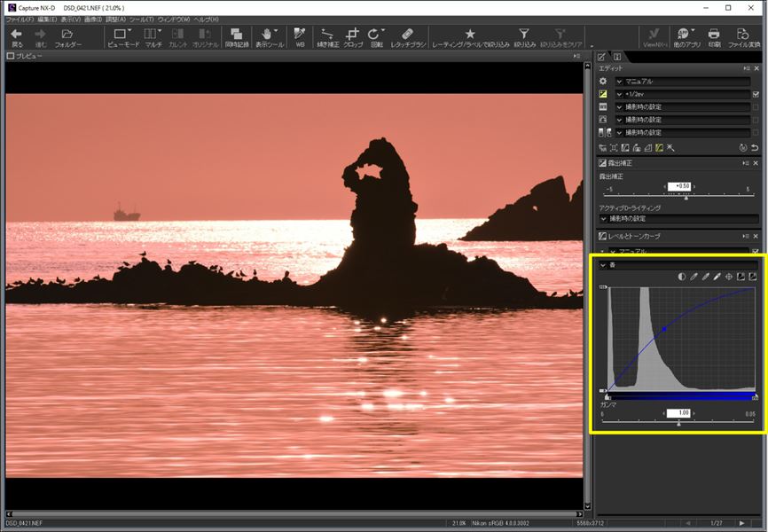Click the Print (印刷) toolbar icon
Viewport: 768px width, 532px height.
714,34
